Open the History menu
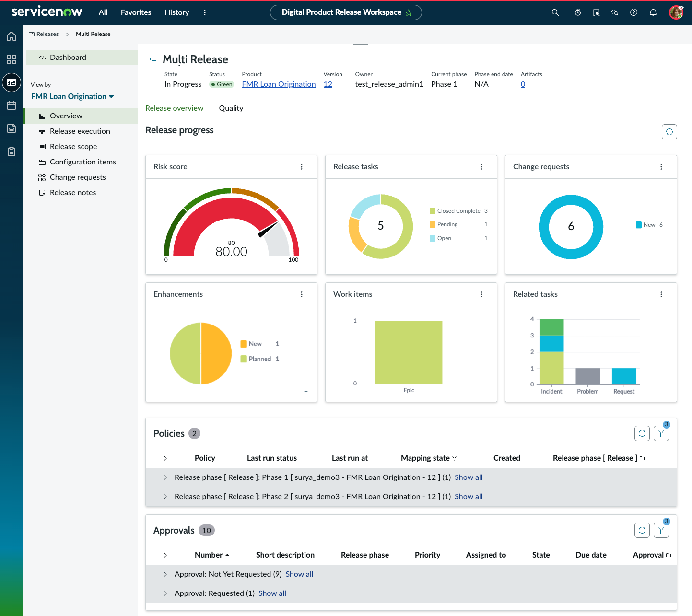 point(176,12)
